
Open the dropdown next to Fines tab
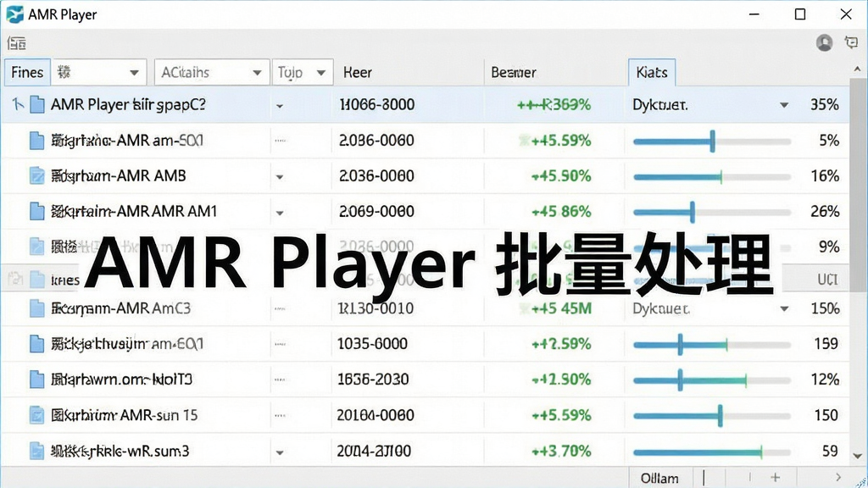pos(98,73)
